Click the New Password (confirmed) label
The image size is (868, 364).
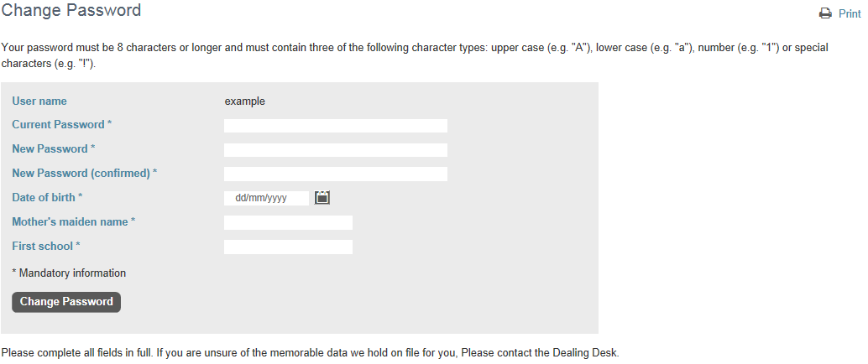[85, 174]
